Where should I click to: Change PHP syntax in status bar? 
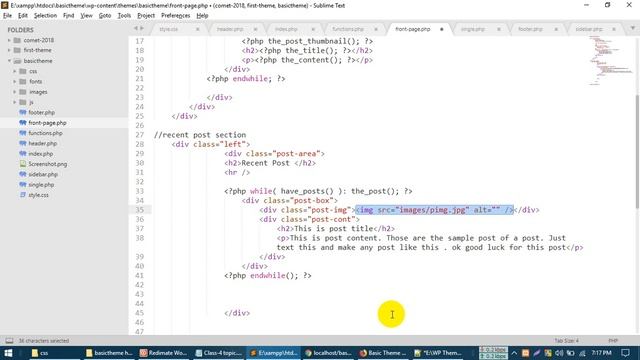613,341
